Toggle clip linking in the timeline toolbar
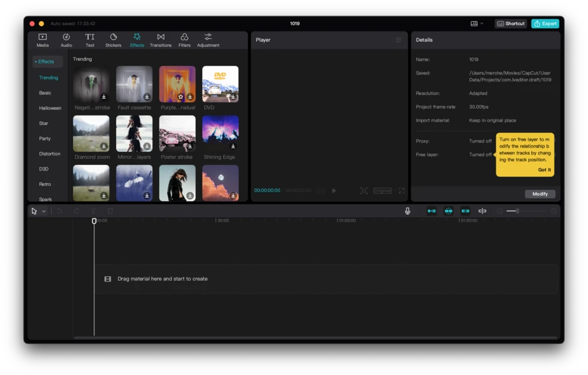588x375 pixels. tap(464, 211)
